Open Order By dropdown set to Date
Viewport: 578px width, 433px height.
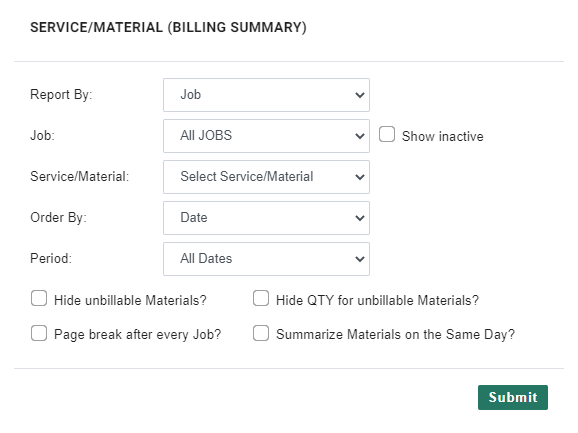coord(266,218)
